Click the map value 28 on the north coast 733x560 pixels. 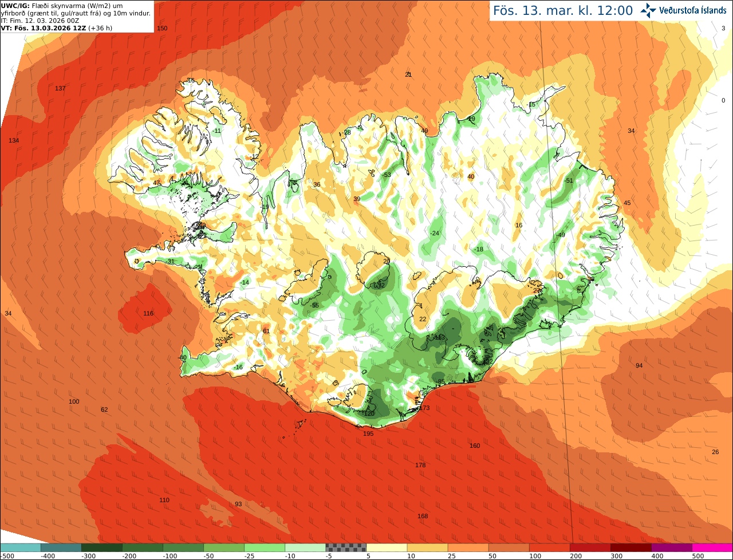347,132
